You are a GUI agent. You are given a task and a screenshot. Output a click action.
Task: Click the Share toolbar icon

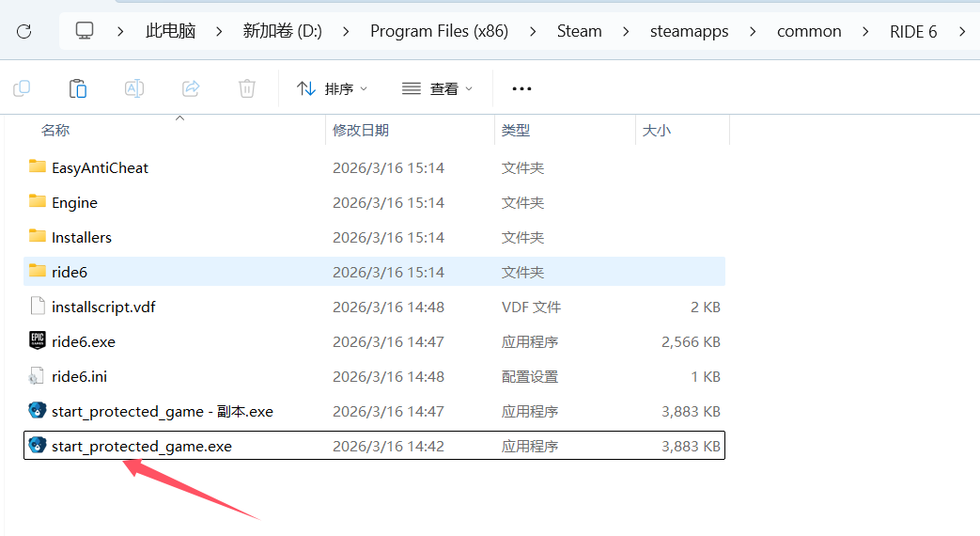191,88
